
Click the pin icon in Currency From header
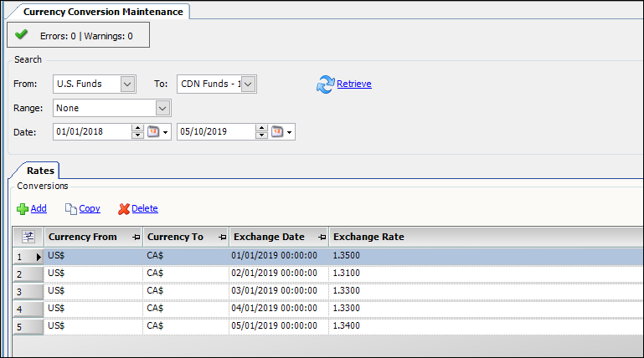[x=136, y=238]
